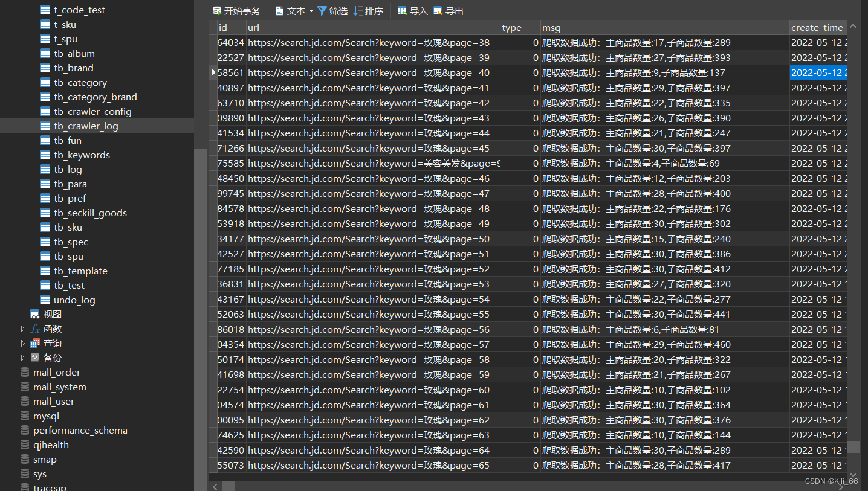Click the 导入 (Import) icon
Screen dimensions: 868x491
[402, 10]
